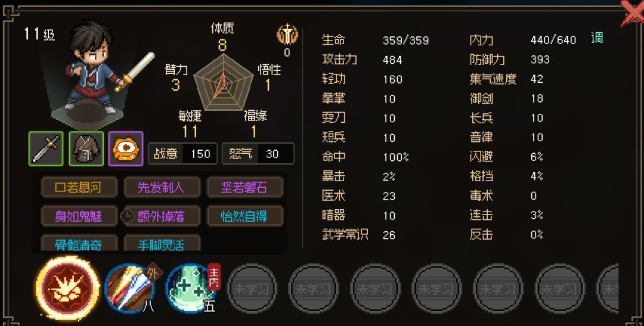The height and width of the screenshot is (326, 644).
Task: Click the 身如鬼魅 trait tag
Action: click(x=79, y=216)
